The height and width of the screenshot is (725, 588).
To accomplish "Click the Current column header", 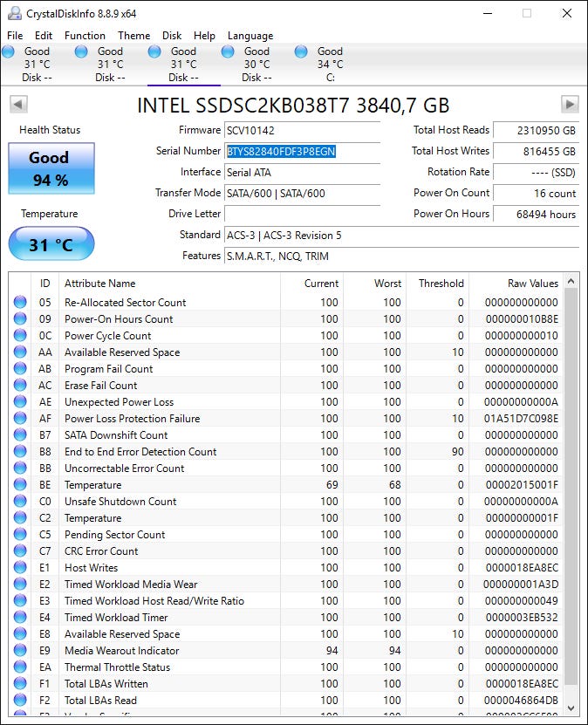I will click(x=311, y=284).
